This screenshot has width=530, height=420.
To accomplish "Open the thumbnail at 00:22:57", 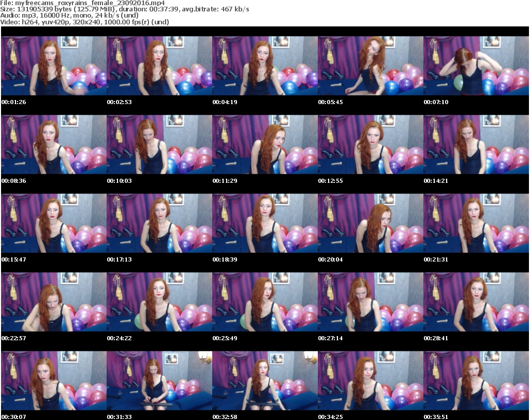I will pos(54,302).
